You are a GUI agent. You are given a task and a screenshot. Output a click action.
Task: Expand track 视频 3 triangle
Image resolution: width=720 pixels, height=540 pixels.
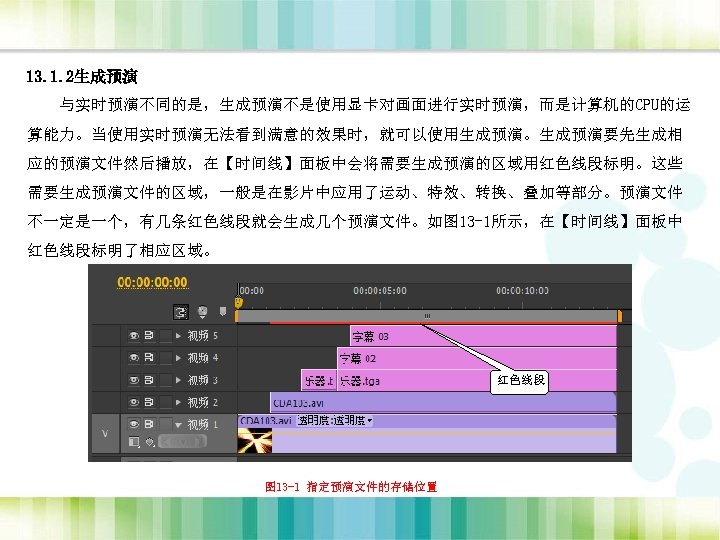(178, 380)
